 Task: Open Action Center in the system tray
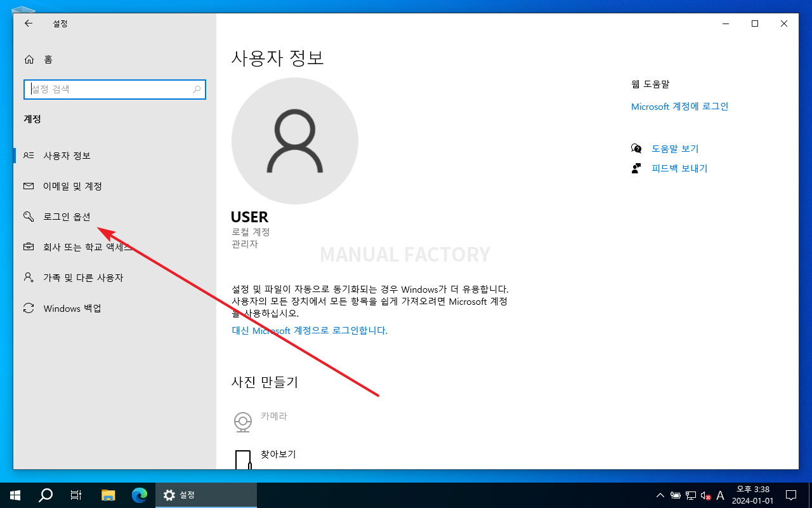coord(791,495)
